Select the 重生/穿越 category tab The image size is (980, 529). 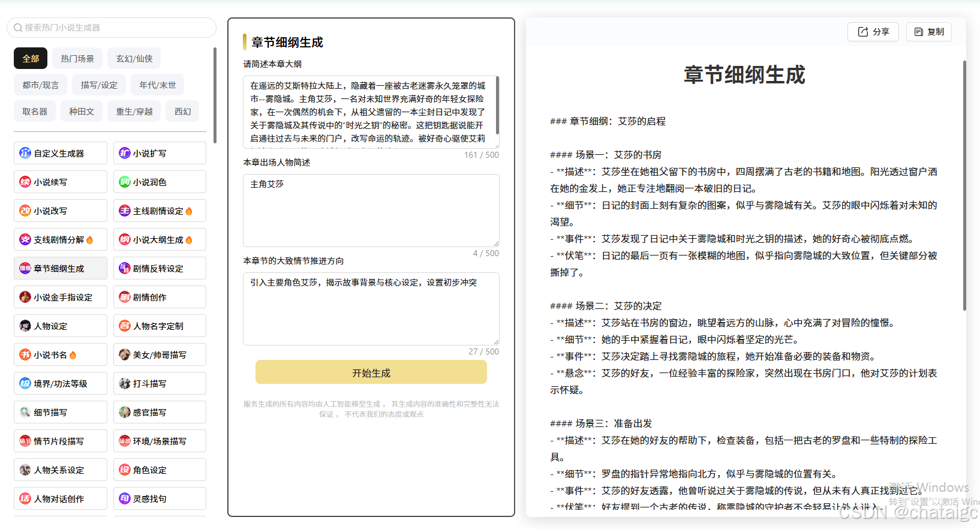click(134, 111)
